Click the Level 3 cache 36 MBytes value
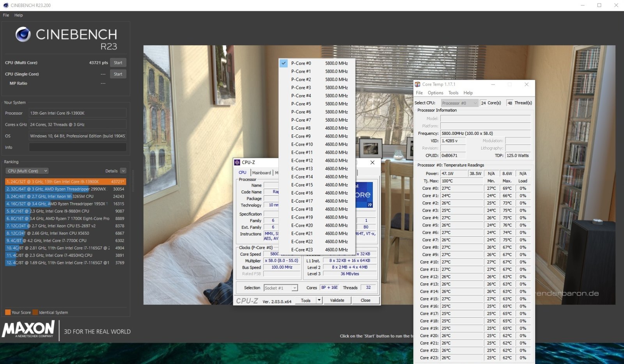This screenshot has width=624, height=364. (x=350, y=274)
